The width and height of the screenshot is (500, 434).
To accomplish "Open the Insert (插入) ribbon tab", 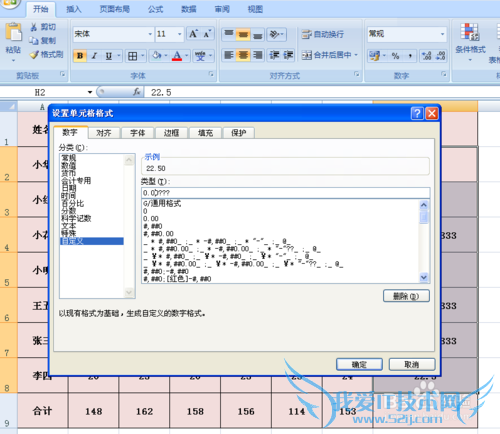I will click(74, 9).
